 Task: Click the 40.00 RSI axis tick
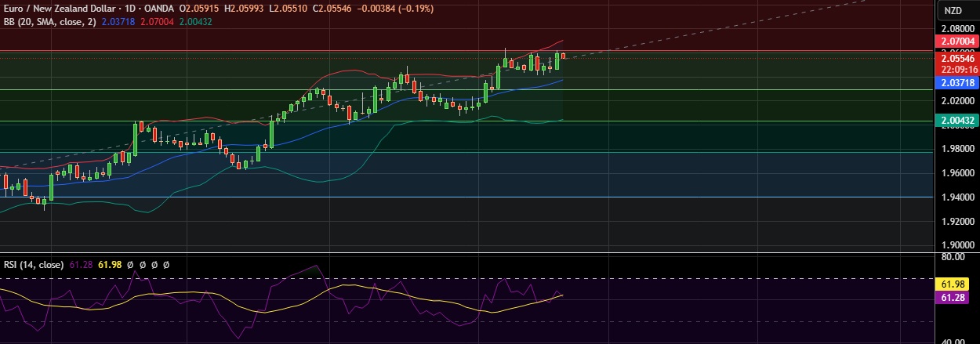coord(954,341)
